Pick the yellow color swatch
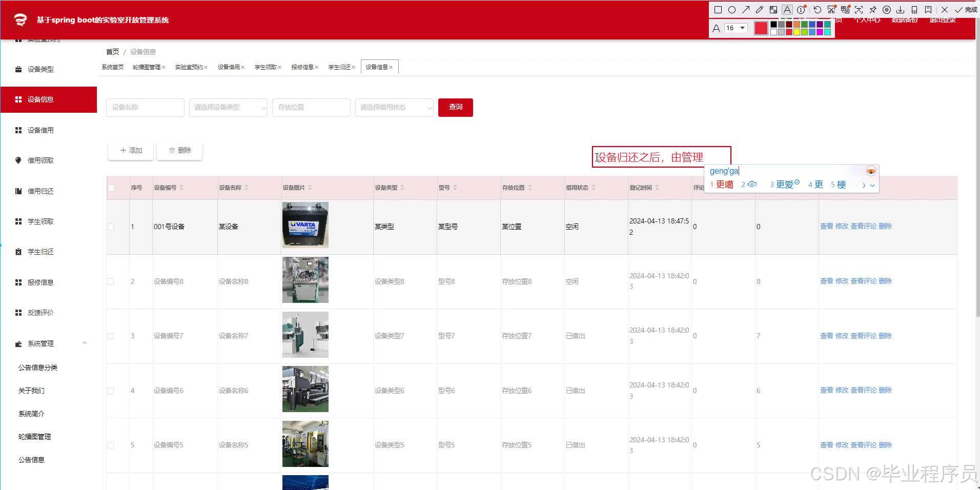The image size is (980, 490). (x=797, y=32)
